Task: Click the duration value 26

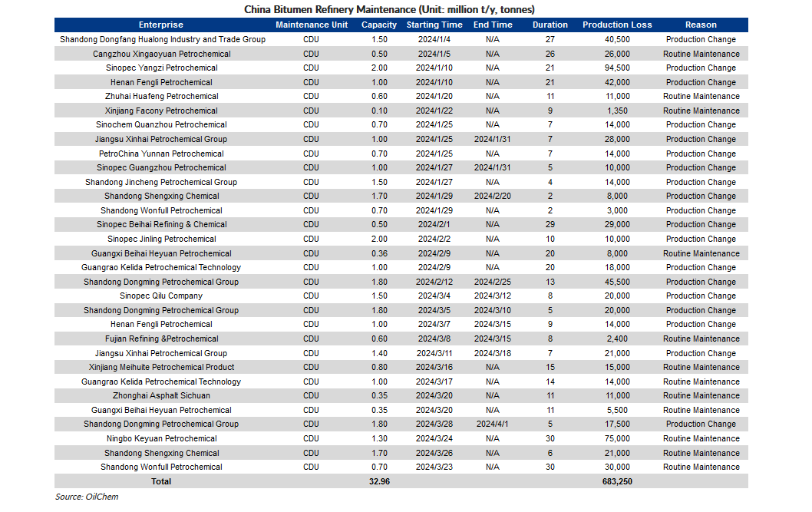Action: (x=550, y=54)
